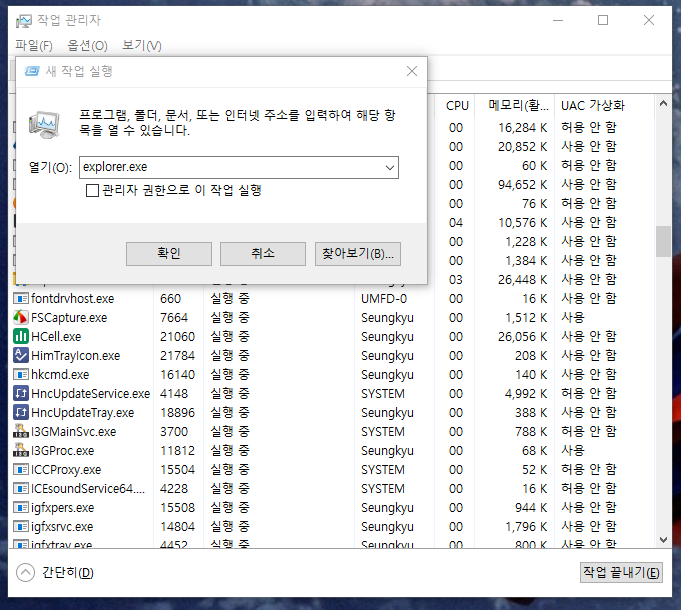
Task: Sort by the UAC 가상화 column header
Action: tap(604, 106)
